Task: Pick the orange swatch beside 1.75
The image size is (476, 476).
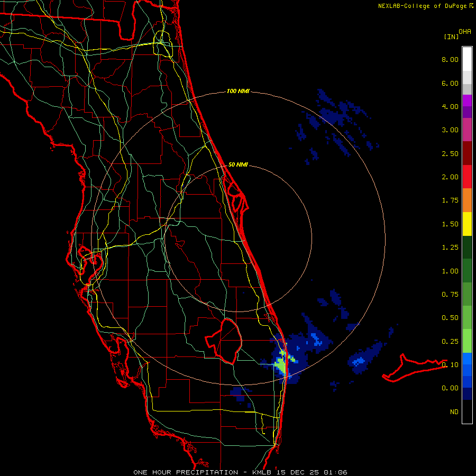Action: pos(467,200)
